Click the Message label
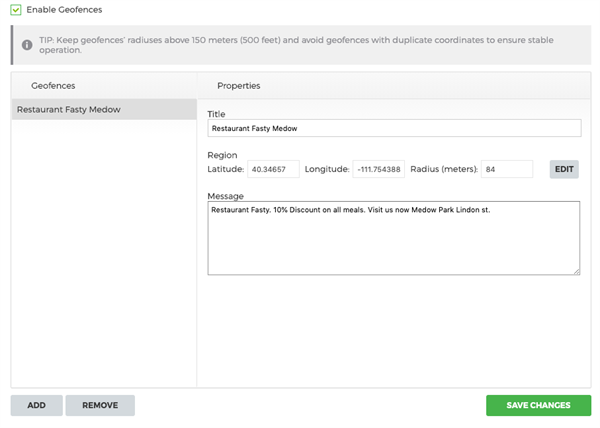Viewport: 600px width, 428px height. pyautogui.click(x=225, y=196)
